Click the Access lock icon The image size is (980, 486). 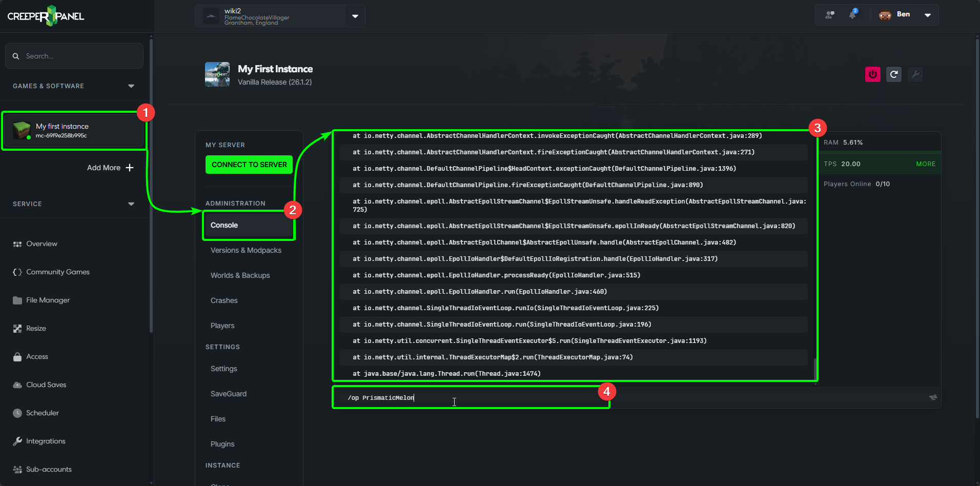17,357
